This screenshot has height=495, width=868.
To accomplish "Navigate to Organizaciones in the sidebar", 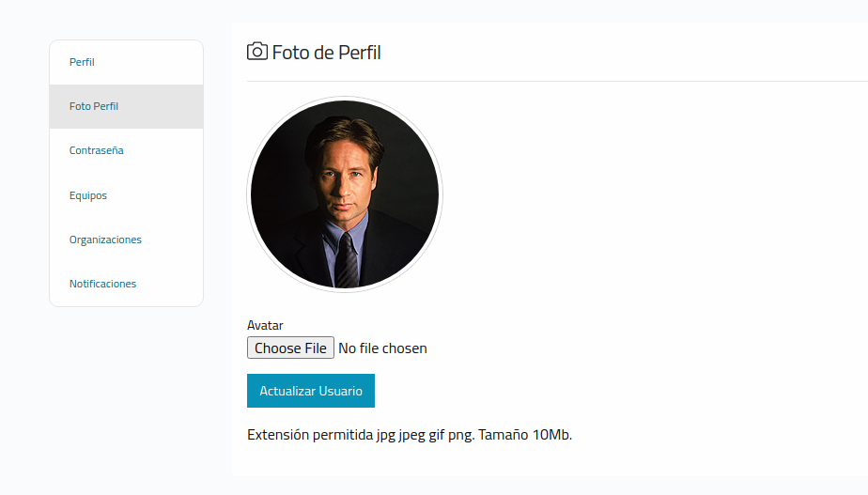I will pyautogui.click(x=126, y=240).
